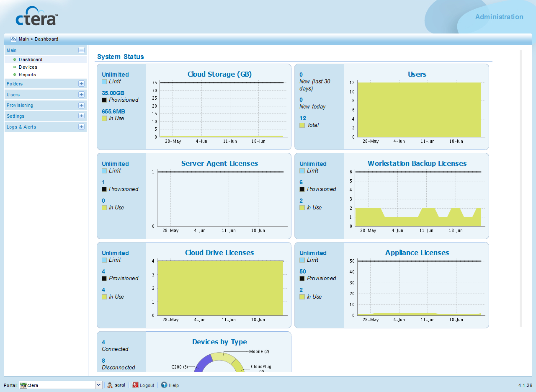This screenshot has height=392, width=536.
Task: Click the 35.00GB provisioned value
Action: tap(113, 93)
